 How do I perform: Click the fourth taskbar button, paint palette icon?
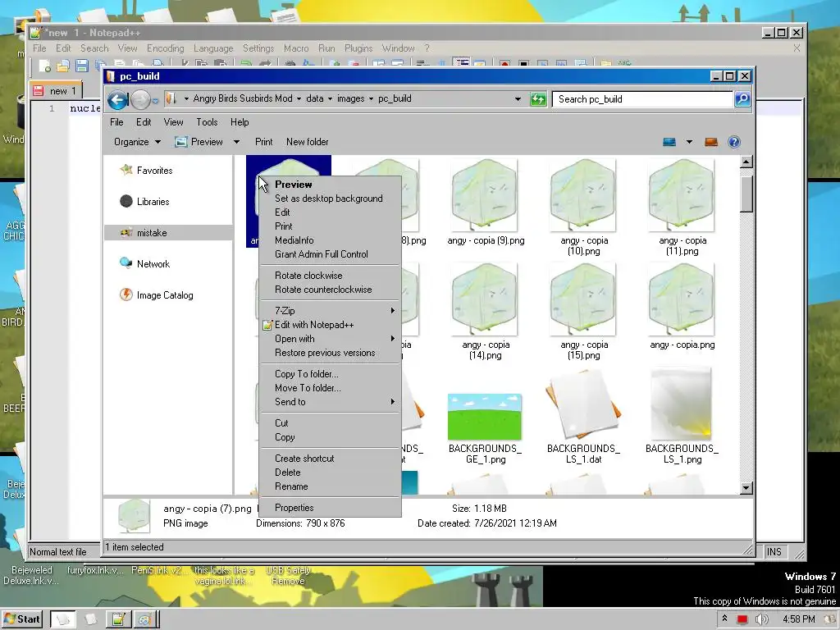pyautogui.click(x=144, y=620)
